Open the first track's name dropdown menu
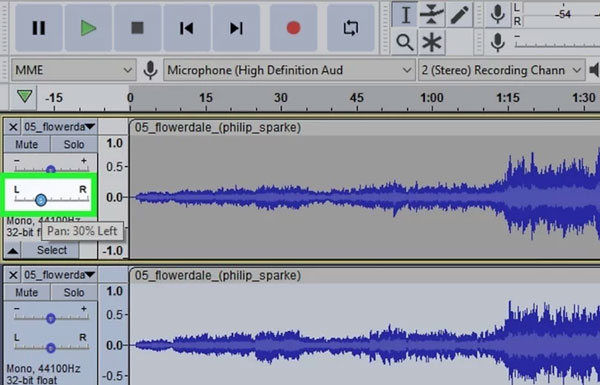Screen dimensions: 600x385 pos(60,127)
